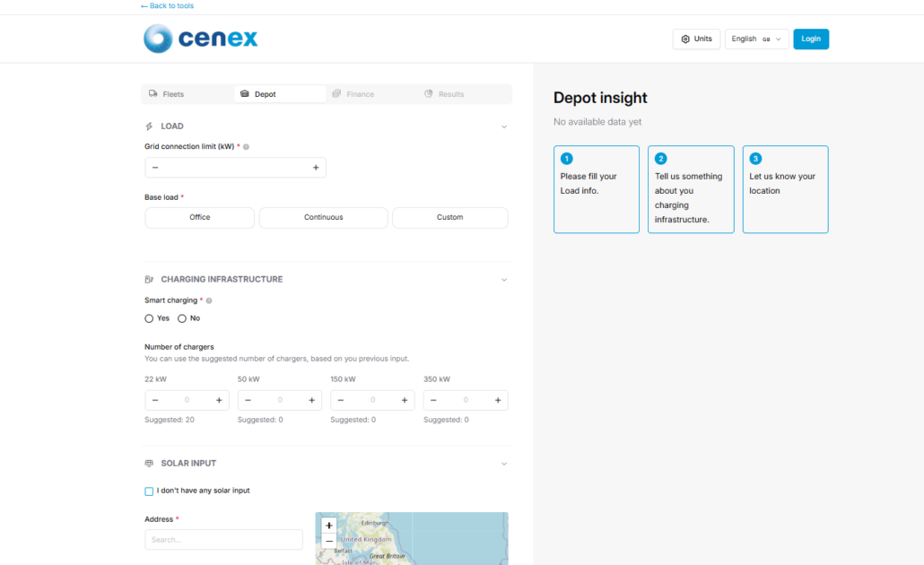The image size is (924, 565).
Task: Go back to tools link
Action: point(168,6)
